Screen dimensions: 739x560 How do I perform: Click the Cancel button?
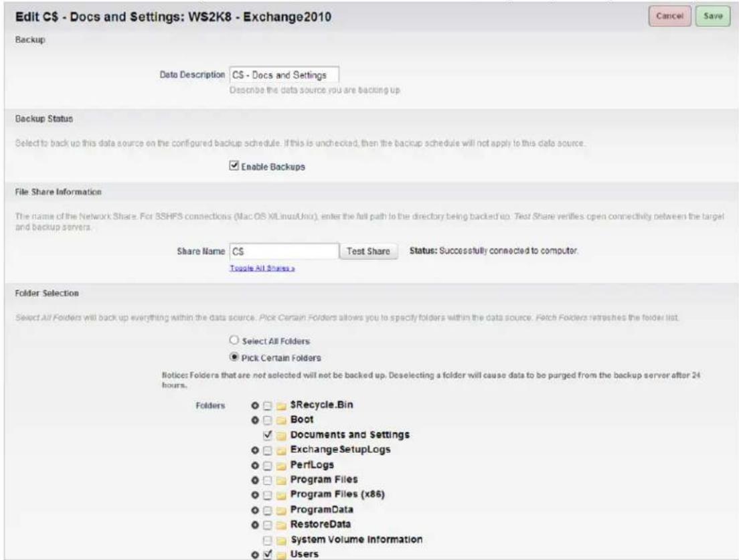[669, 16]
